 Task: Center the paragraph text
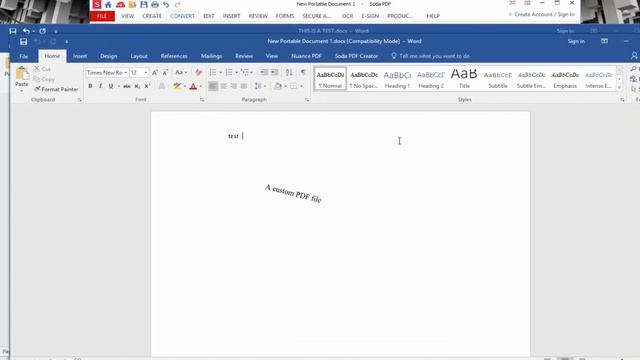click(223, 86)
